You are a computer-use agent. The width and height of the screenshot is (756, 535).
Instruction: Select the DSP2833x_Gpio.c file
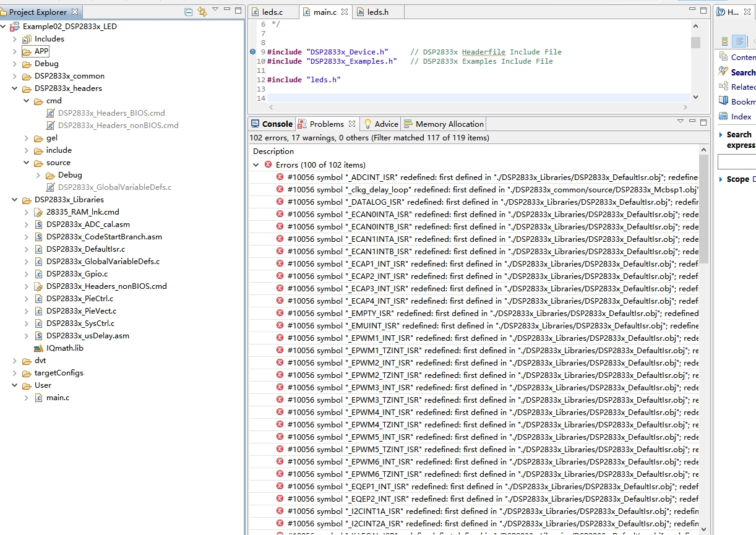coord(77,274)
